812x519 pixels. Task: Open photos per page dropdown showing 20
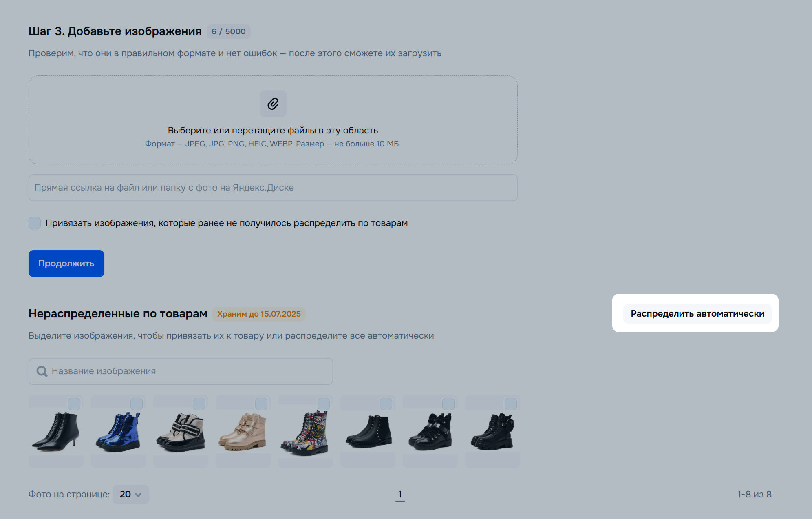130,495
